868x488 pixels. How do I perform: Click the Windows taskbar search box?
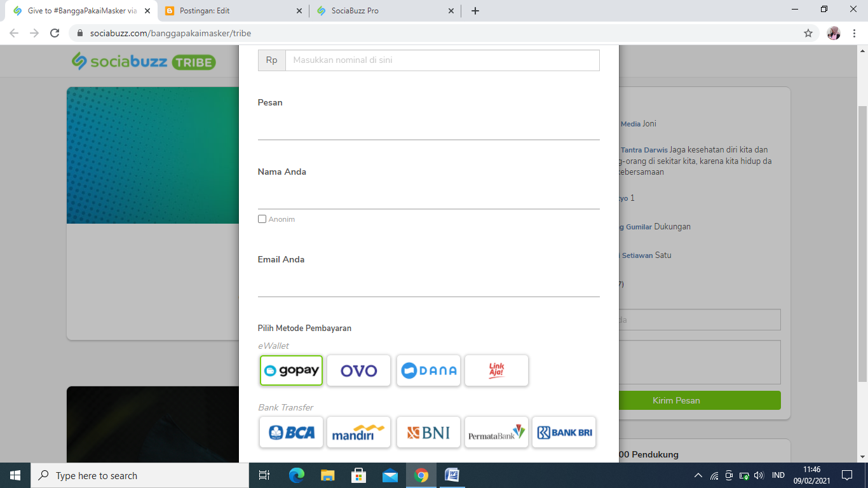pyautogui.click(x=140, y=475)
